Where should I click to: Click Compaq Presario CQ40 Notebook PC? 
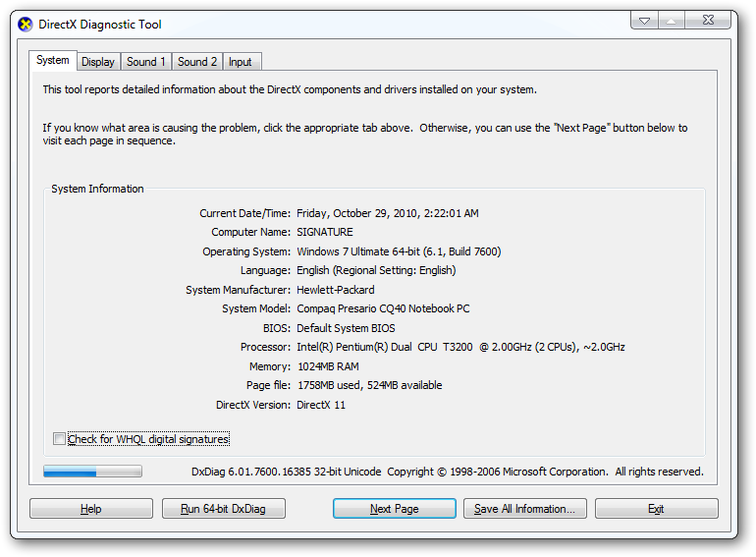click(383, 308)
